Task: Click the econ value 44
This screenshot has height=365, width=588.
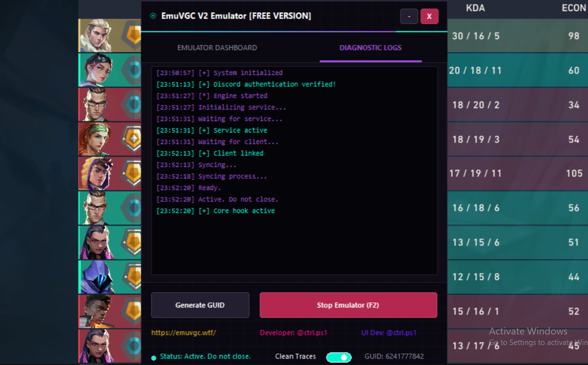Action: pyautogui.click(x=574, y=277)
